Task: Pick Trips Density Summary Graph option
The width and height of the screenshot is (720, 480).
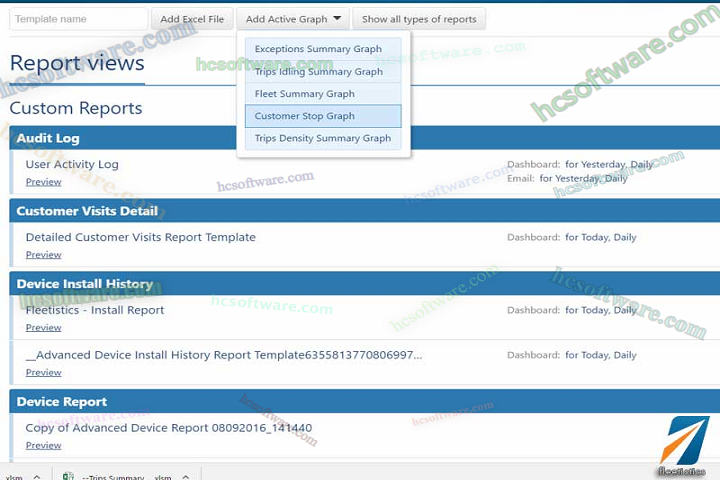Action: (323, 138)
